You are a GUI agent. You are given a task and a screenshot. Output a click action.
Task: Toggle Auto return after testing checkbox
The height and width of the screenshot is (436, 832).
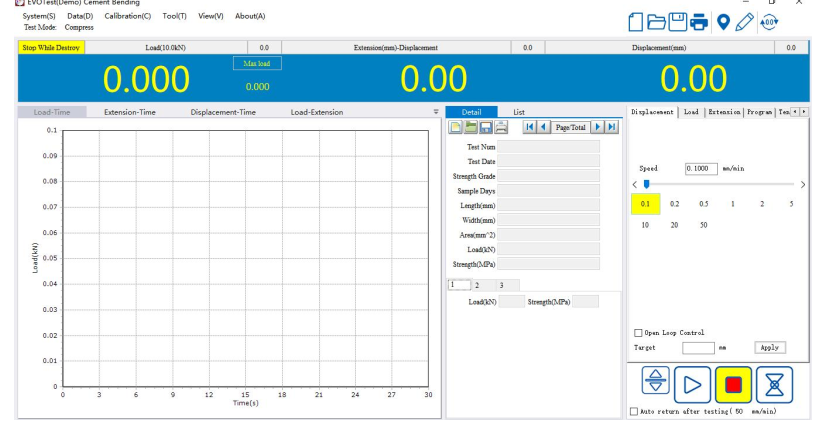[x=634, y=412]
